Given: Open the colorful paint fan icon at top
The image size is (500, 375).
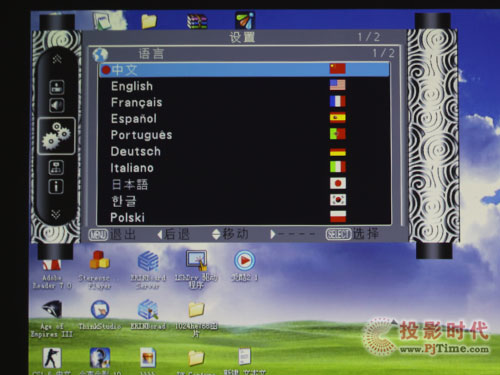Looking at the screenshot, I should [245, 21].
